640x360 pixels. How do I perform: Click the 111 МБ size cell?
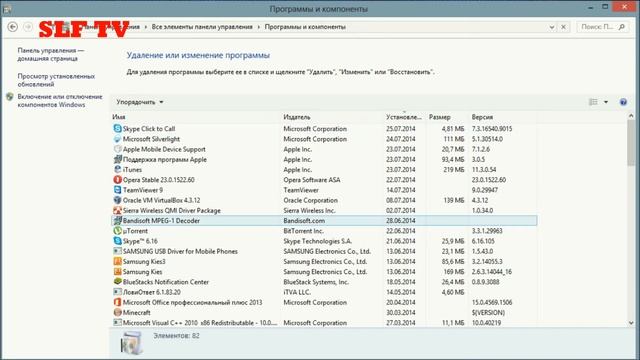coord(454,139)
